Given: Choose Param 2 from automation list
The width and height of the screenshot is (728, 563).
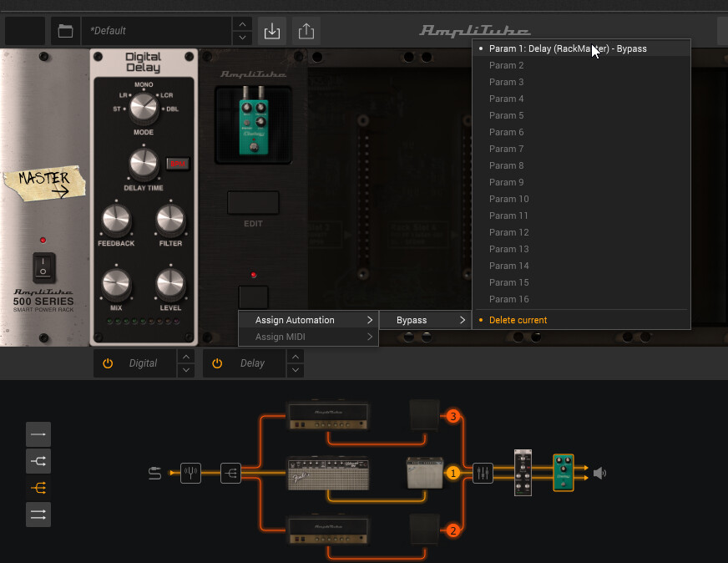Looking at the screenshot, I should pos(507,65).
